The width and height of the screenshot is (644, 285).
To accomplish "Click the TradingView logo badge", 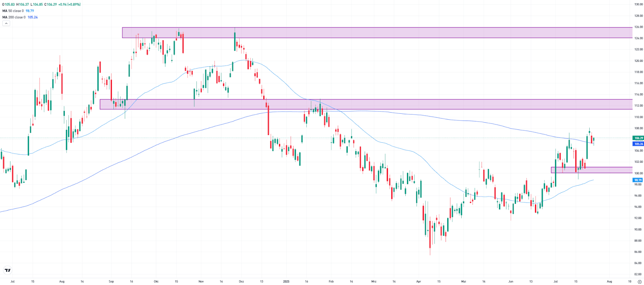I will click(x=7, y=270).
